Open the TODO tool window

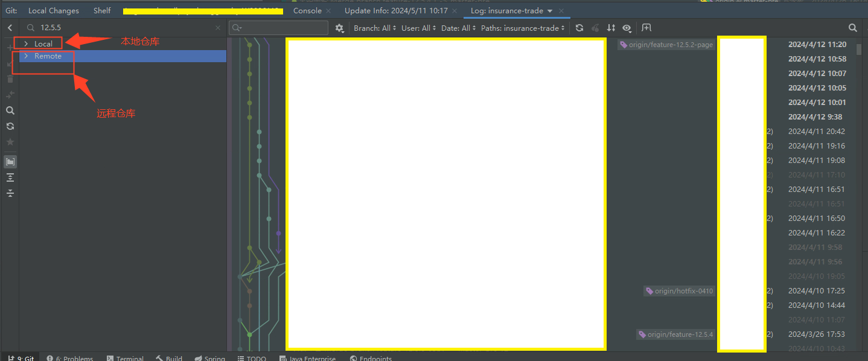coord(252,358)
